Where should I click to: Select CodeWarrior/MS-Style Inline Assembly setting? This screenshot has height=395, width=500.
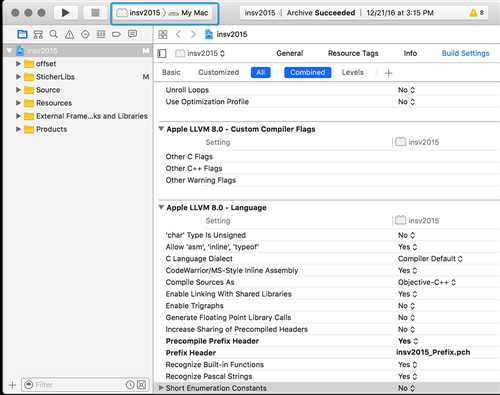pyautogui.click(x=232, y=270)
